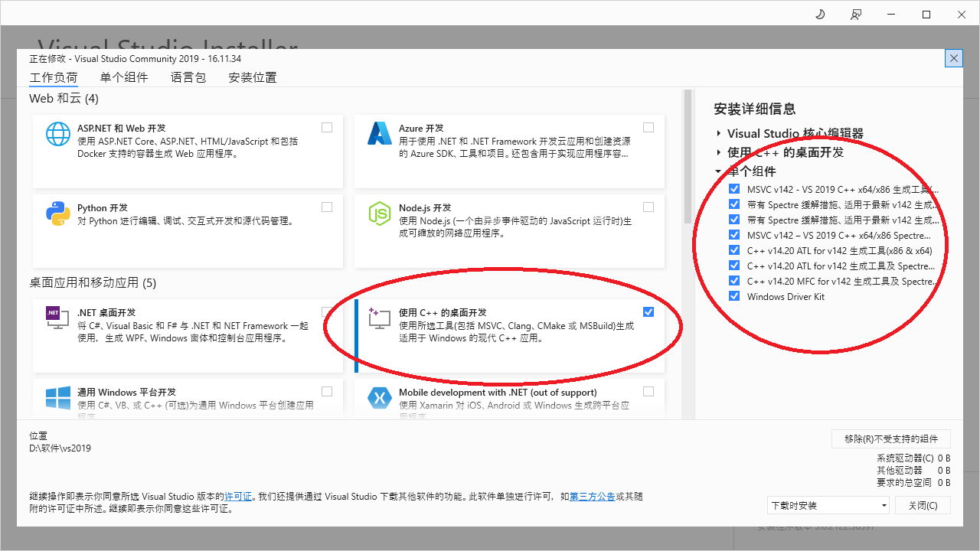Viewport: 980px width, 551px height.
Task: Click the Python workload logo icon
Action: (58, 214)
